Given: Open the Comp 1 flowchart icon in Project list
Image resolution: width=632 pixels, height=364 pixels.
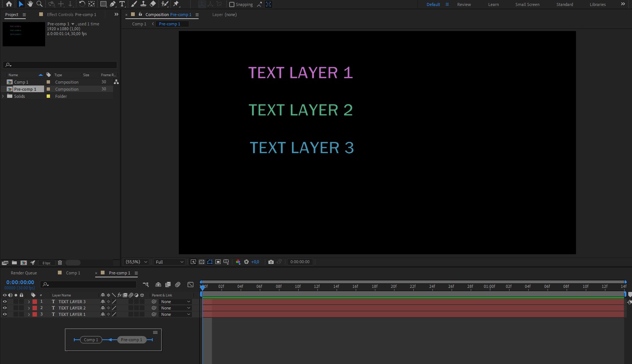Looking at the screenshot, I should (x=116, y=82).
